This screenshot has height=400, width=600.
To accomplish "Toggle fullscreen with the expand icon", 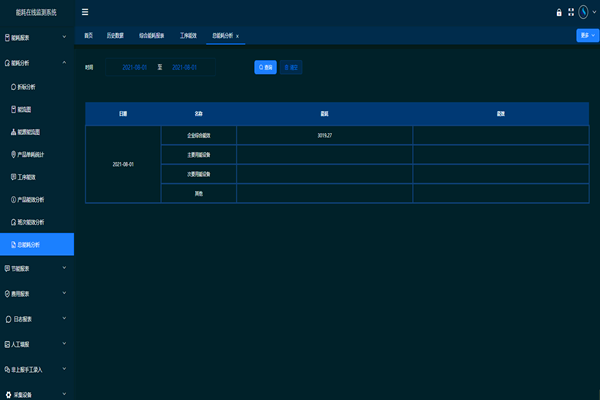I will (571, 13).
